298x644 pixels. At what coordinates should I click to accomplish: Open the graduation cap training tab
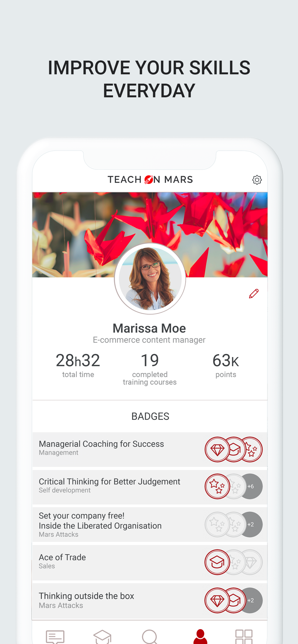coord(102,637)
